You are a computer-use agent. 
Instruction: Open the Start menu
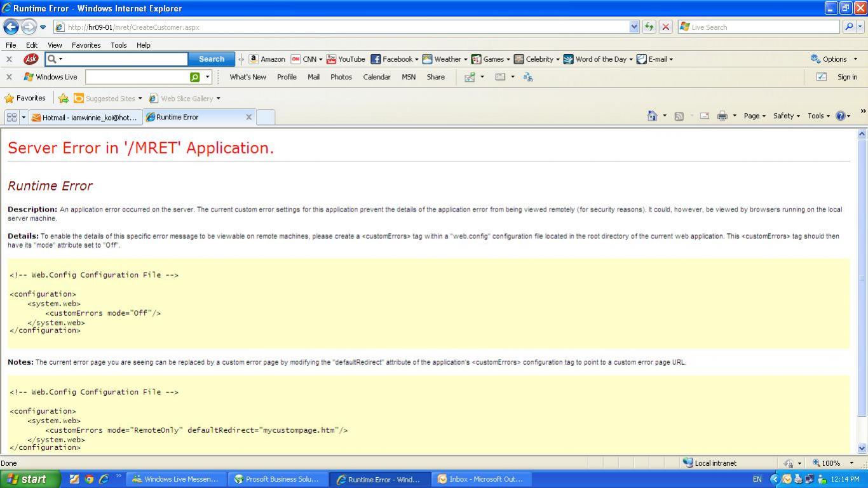click(x=31, y=479)
